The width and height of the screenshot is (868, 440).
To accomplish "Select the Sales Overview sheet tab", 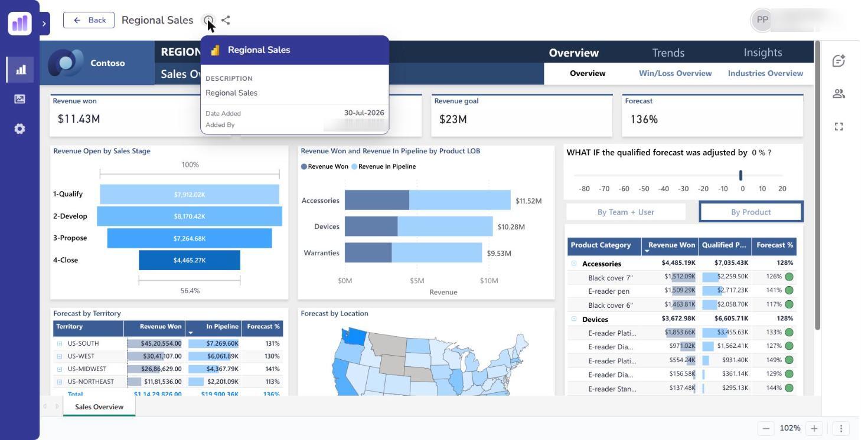I will (x=99, y=406).
